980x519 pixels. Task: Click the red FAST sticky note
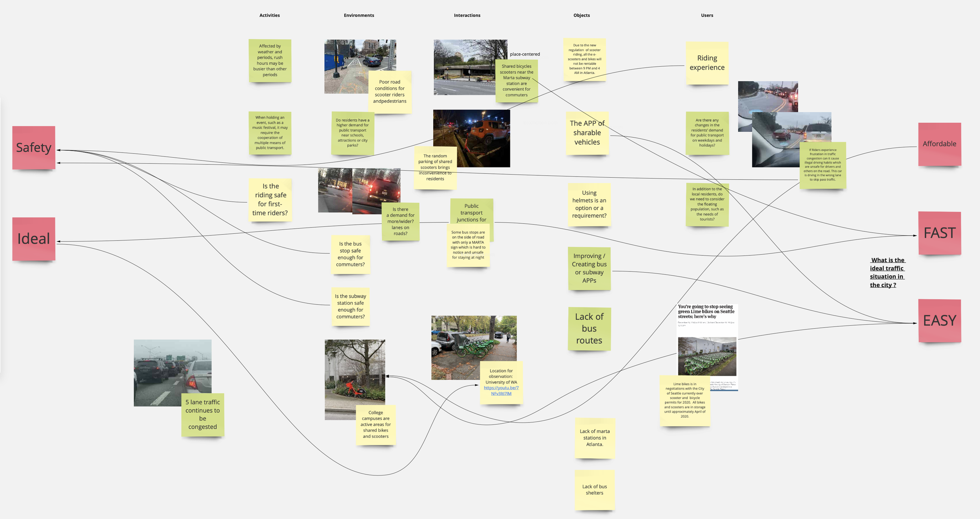(939, 233)
